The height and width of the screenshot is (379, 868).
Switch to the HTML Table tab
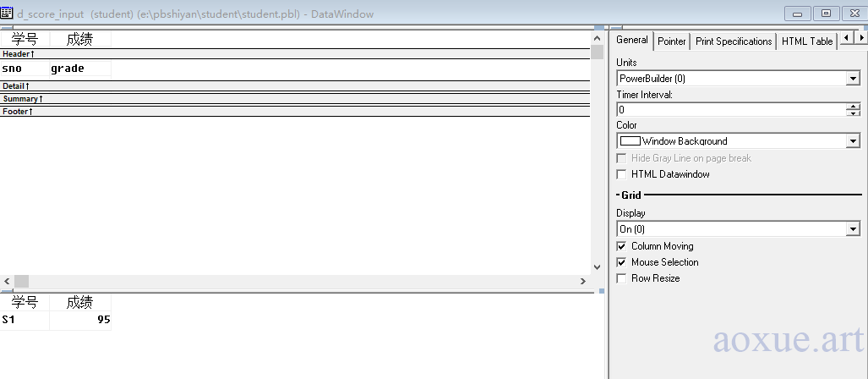tap(806, 41)
